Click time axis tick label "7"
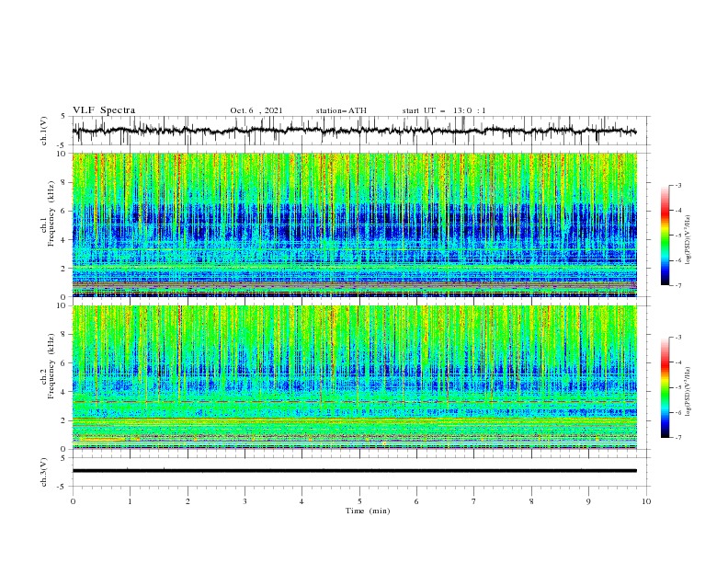 [474, 501]
